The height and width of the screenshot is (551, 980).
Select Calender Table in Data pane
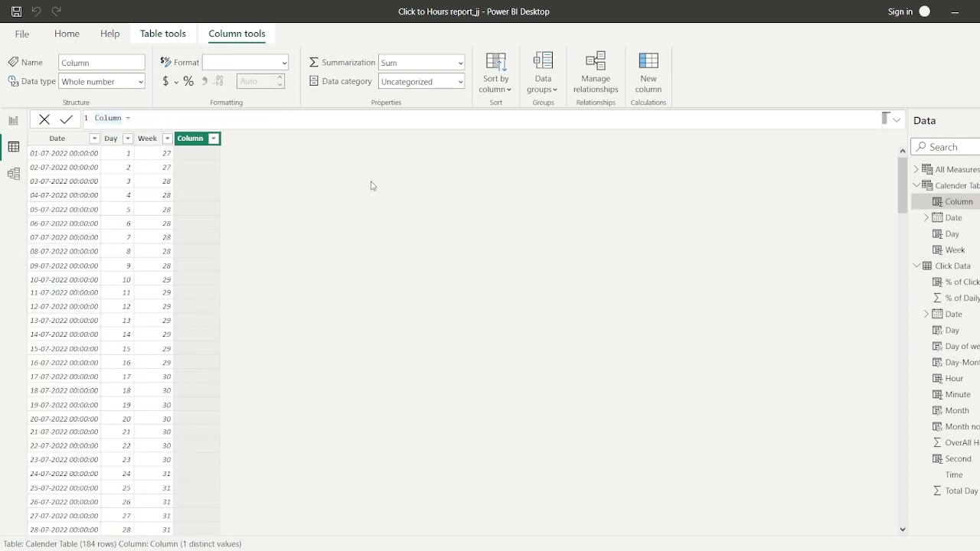click(956, 185)
